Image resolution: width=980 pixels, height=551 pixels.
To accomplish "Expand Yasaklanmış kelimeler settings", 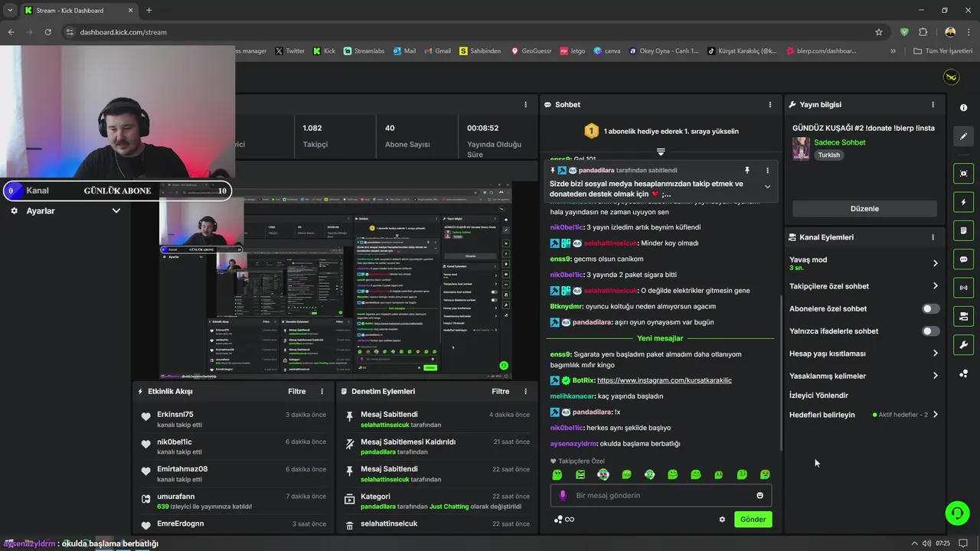I will (935, 376).
